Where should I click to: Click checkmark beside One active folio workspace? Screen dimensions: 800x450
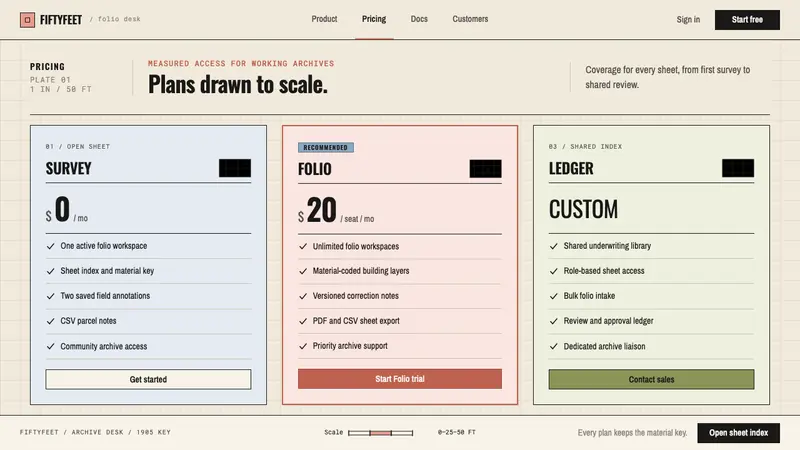click(x=51, y=246)
